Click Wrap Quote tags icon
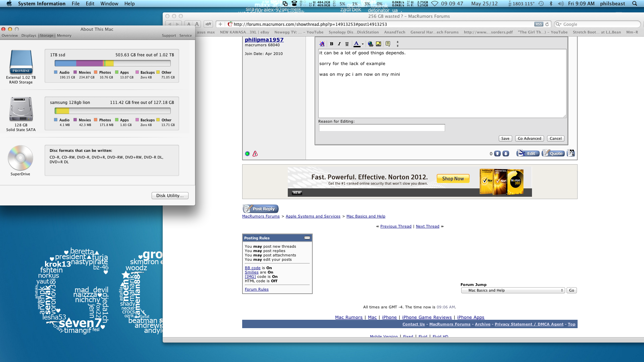Image resolution: width=644 pixels, height=362 pixels. (x=388, y=44)
